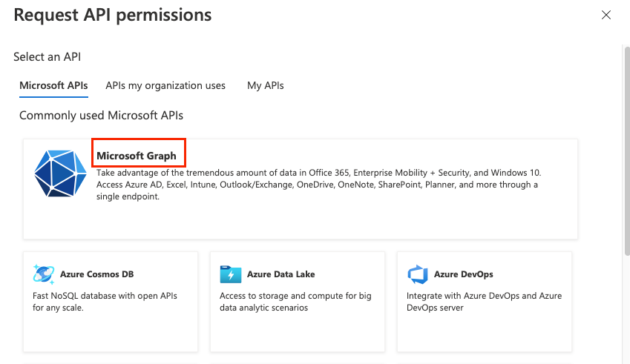Close the Request API permissions panel

coord(606,15)
